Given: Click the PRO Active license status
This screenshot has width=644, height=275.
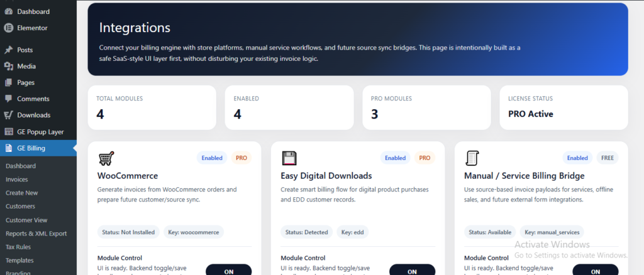Looking at the screenshot, I should pyautogui.click(x=531, y=114).
